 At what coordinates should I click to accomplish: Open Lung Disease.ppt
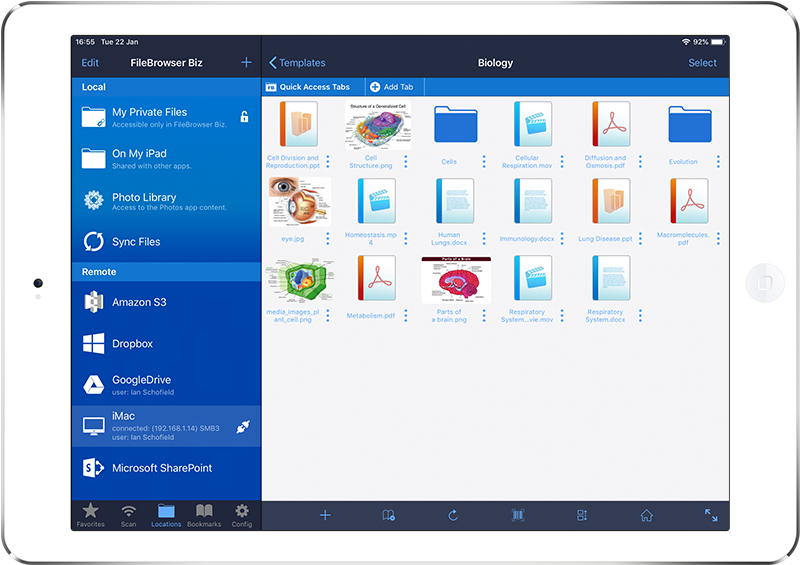coord(611,201)
